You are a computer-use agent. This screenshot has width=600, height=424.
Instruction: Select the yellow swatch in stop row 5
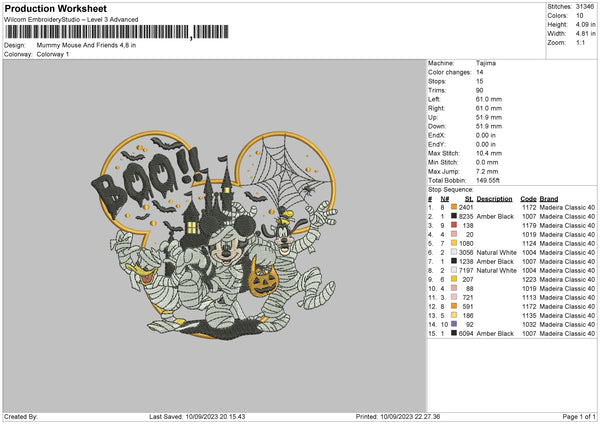(x=454, y=243)
